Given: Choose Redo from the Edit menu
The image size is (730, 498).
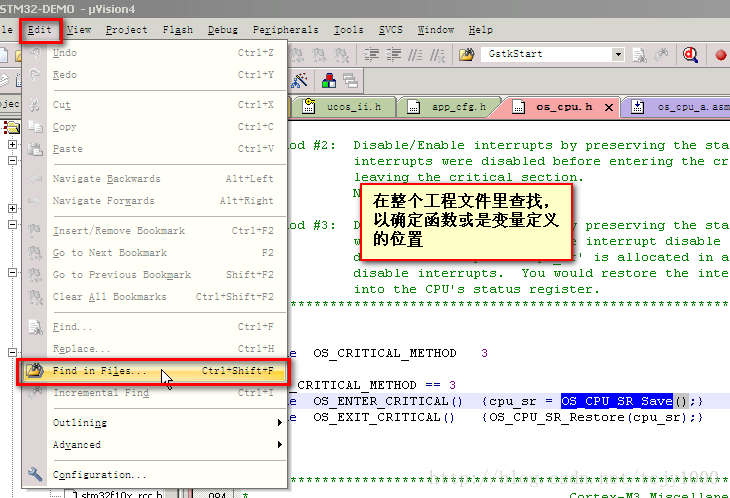Looking at the screenshot, I should pyautogui.click(x=155, y=74).
